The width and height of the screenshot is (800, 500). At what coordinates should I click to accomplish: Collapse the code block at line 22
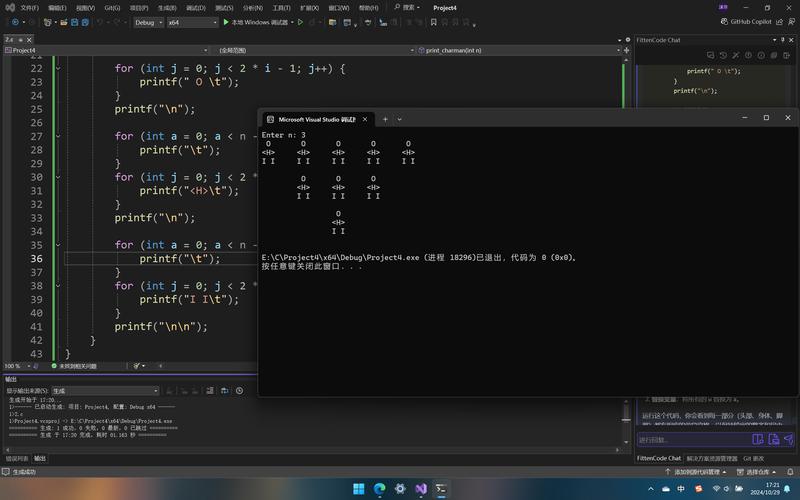pyautogui.click(x=57, y=69)
